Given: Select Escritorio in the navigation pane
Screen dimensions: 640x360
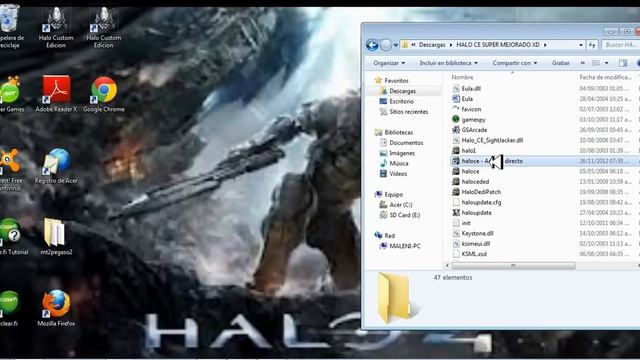Looking at the screenshot, I should (x=401, y=101).
